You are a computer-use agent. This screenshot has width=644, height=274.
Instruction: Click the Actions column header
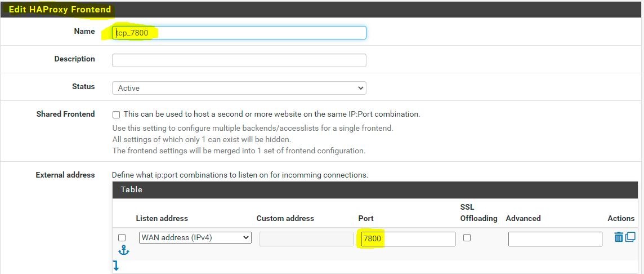pos(621,218)
